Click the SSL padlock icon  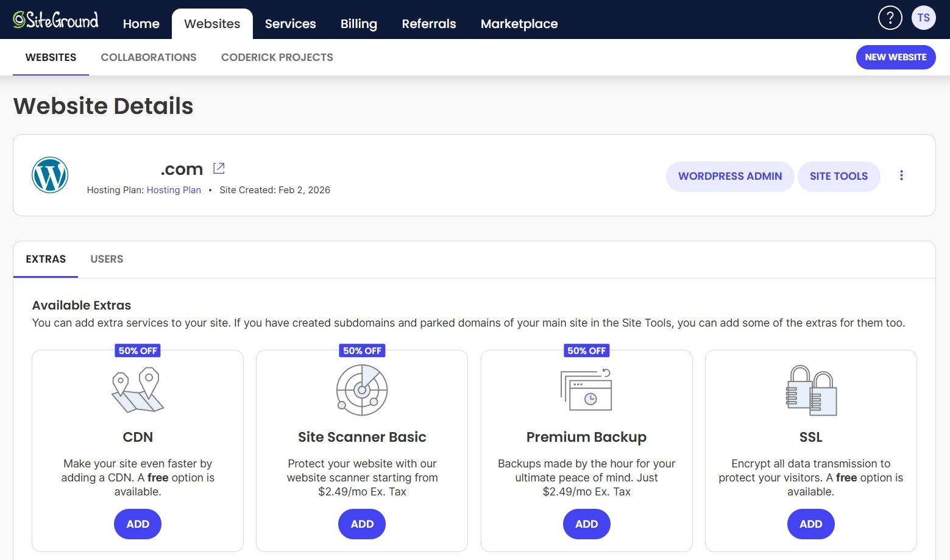810,390
